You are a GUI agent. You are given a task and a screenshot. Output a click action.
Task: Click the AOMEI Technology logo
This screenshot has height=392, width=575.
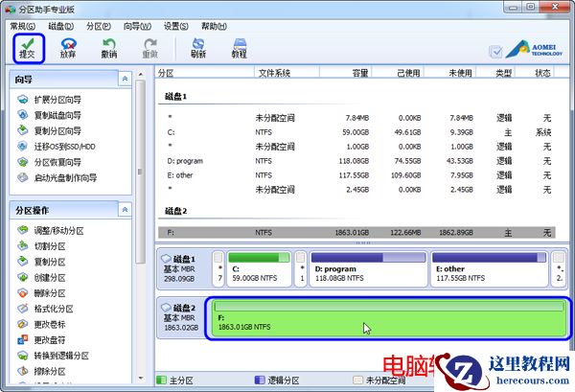click(x=534, y=50)
